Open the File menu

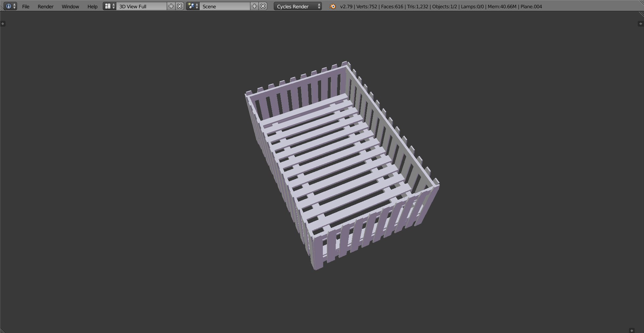coord(26,6)
